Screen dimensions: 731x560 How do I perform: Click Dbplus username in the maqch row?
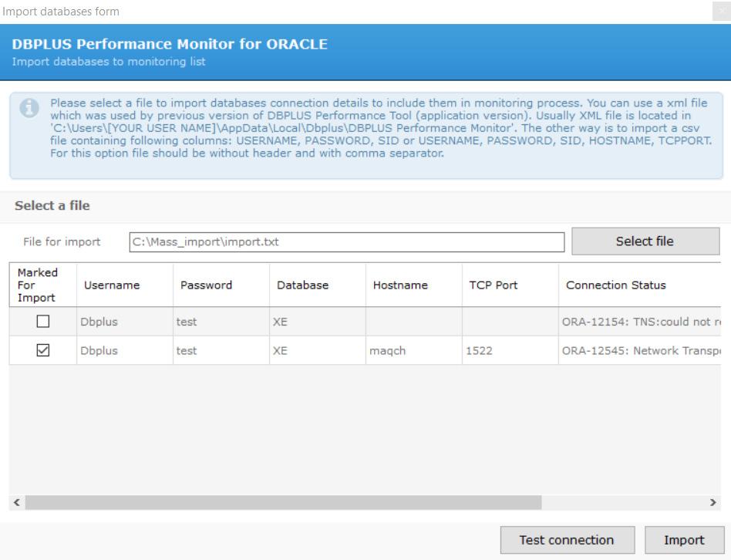tap(125, 351)
